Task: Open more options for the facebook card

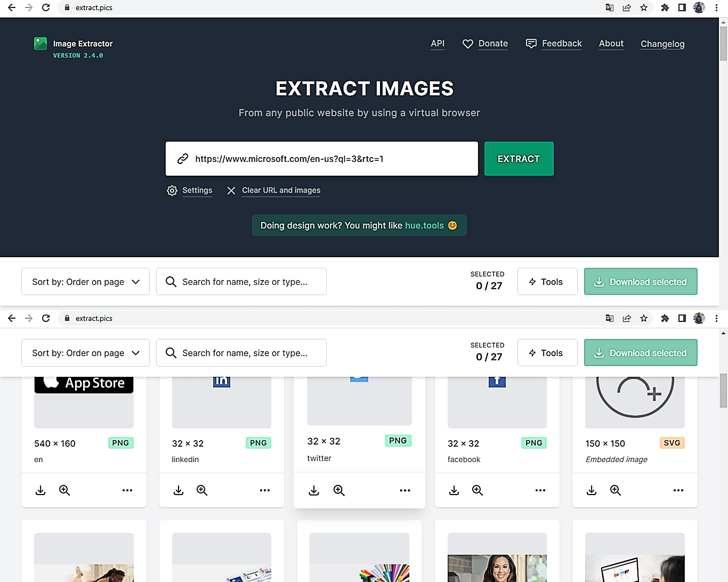Action: point(541,490)
